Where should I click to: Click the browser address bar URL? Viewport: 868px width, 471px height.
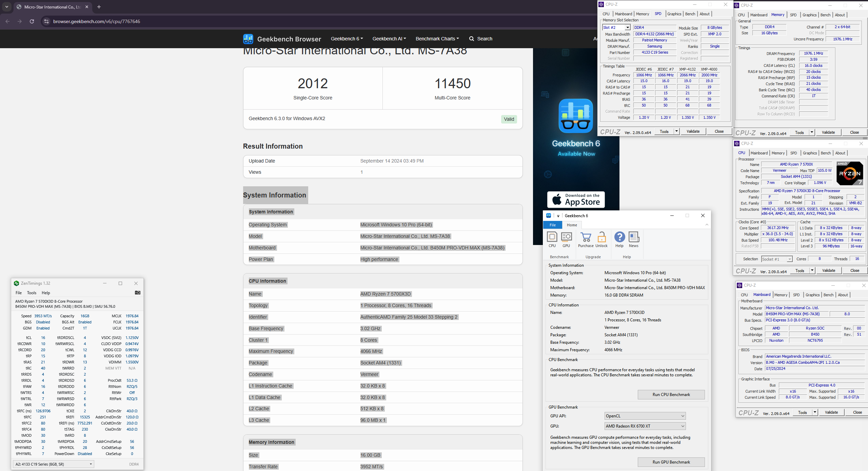pos(97,21)
